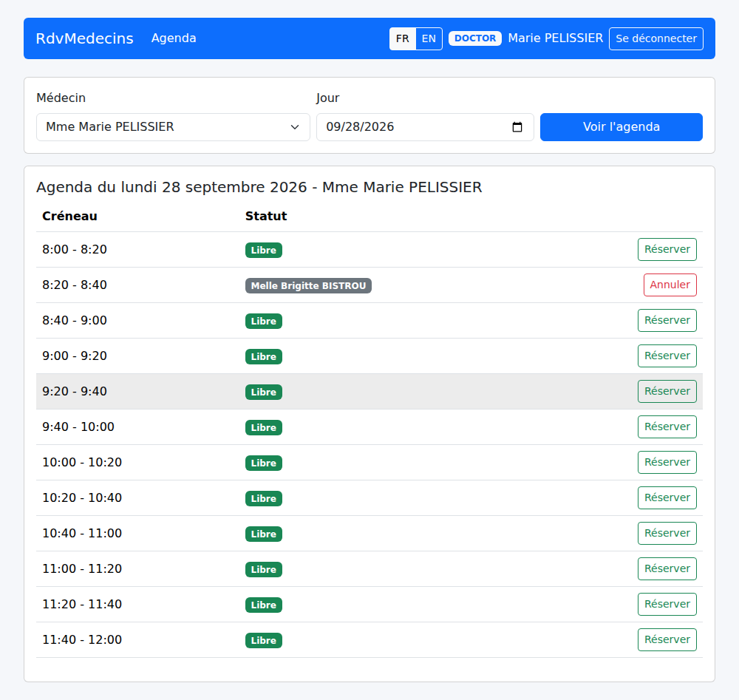739x700 pixels.
Task: Reserve the 8:40 - 9:00 slot
Action: pos(667,321)
